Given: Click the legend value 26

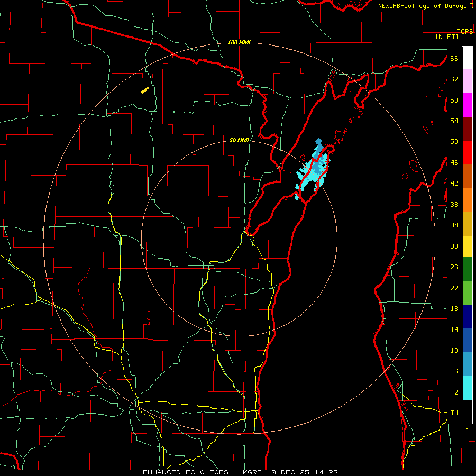Looking at the screenshot, I should 454,267.
